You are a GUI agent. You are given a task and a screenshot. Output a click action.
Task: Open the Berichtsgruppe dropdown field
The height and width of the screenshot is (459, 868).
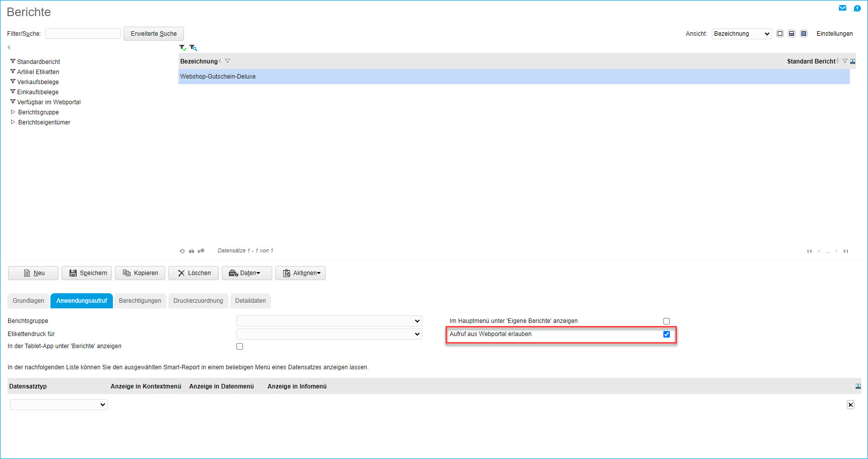329,321
